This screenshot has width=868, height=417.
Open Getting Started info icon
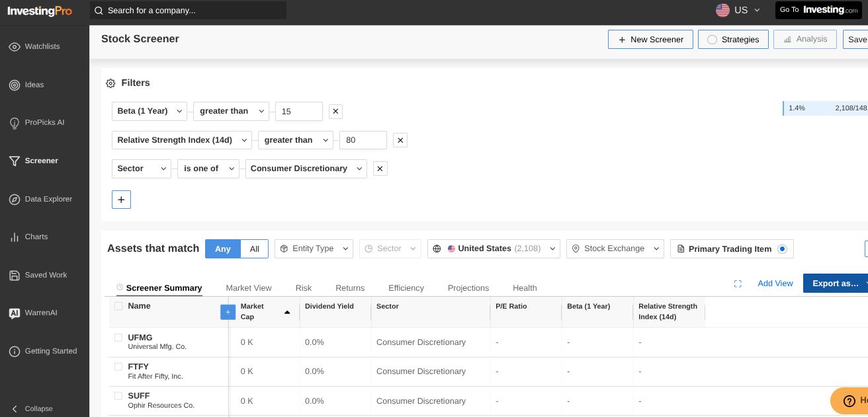point(14,351)
